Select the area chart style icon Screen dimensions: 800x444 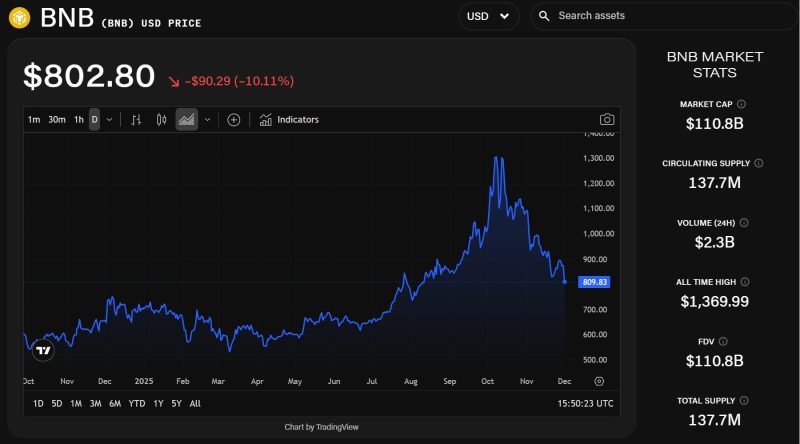pyautogui.click(x=186, y=120)
